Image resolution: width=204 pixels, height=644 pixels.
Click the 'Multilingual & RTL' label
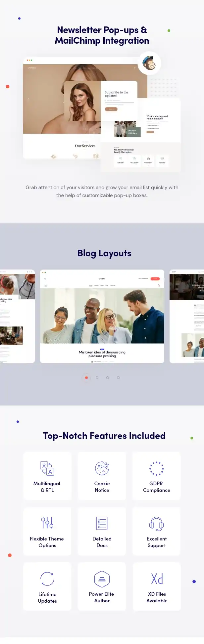coord(47,487)
